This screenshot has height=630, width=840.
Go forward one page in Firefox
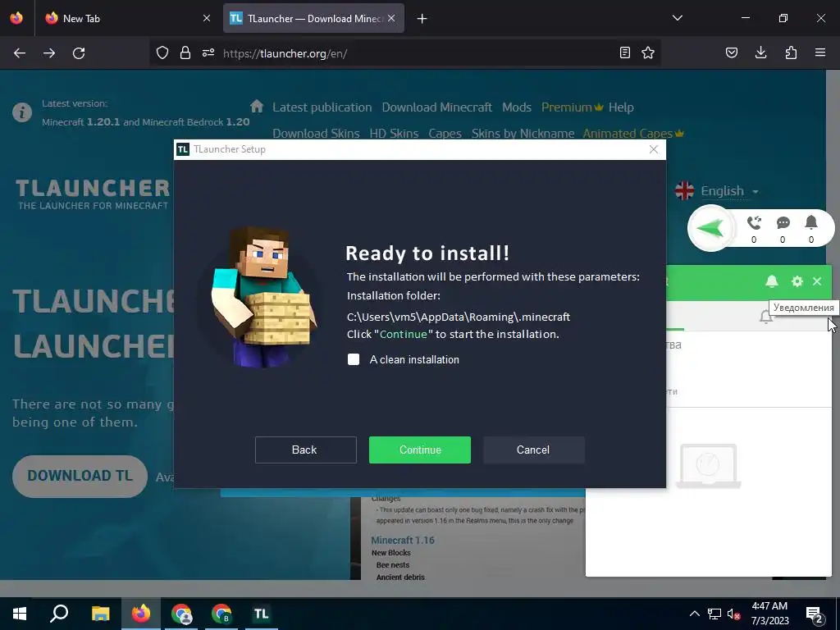(x=49, y=53)
